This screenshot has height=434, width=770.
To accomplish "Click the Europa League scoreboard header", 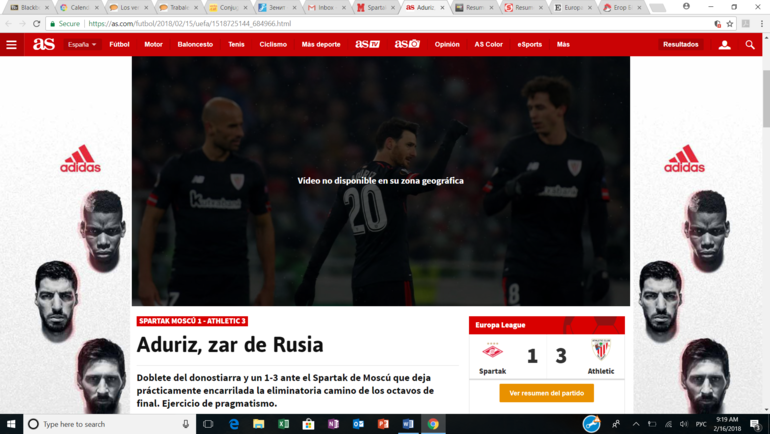I will (547, 325).
